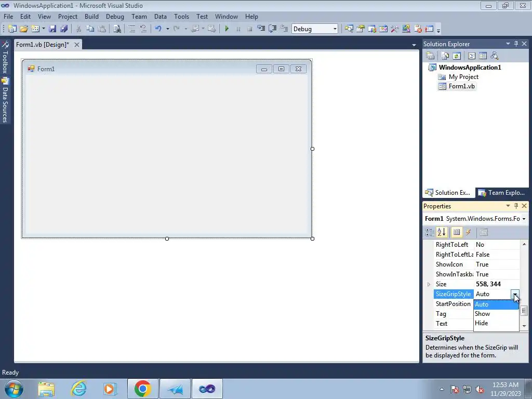Open Properties window position dropdown
The width and height of the screenshot is (532, 399).
[x=508, y=206]
